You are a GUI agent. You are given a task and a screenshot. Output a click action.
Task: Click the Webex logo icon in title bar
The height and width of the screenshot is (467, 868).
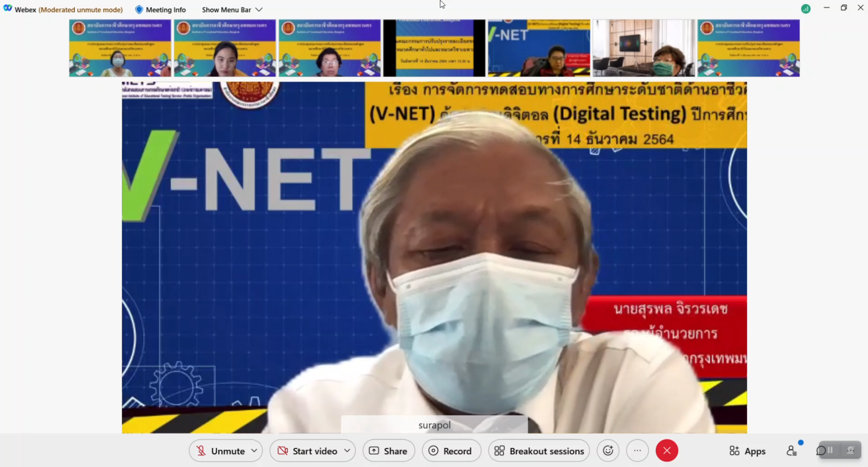pos(8,9)
